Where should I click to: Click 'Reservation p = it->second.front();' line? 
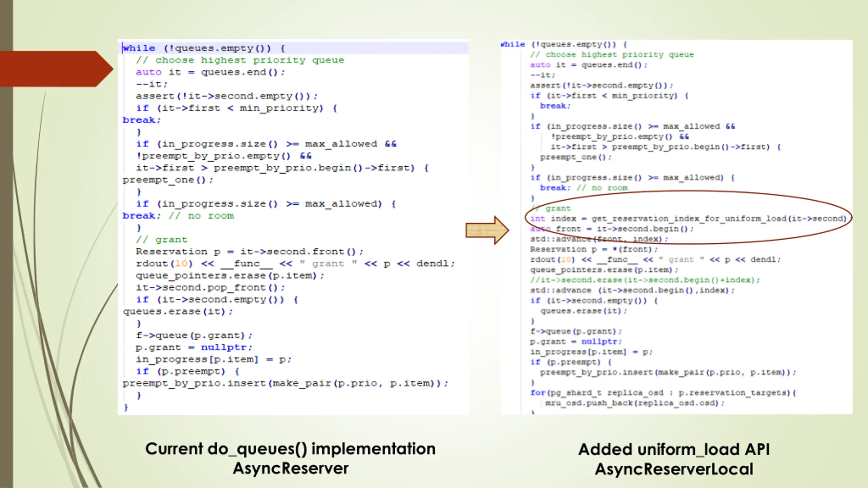click(250, 252)
